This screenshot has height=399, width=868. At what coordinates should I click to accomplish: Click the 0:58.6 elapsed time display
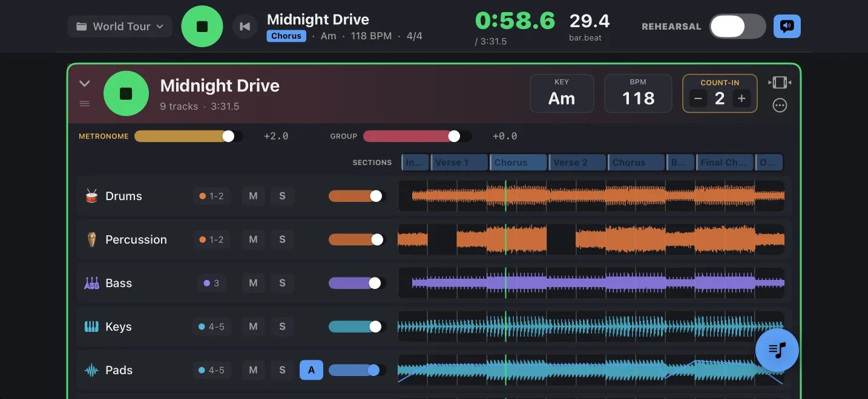pos(515,21)
